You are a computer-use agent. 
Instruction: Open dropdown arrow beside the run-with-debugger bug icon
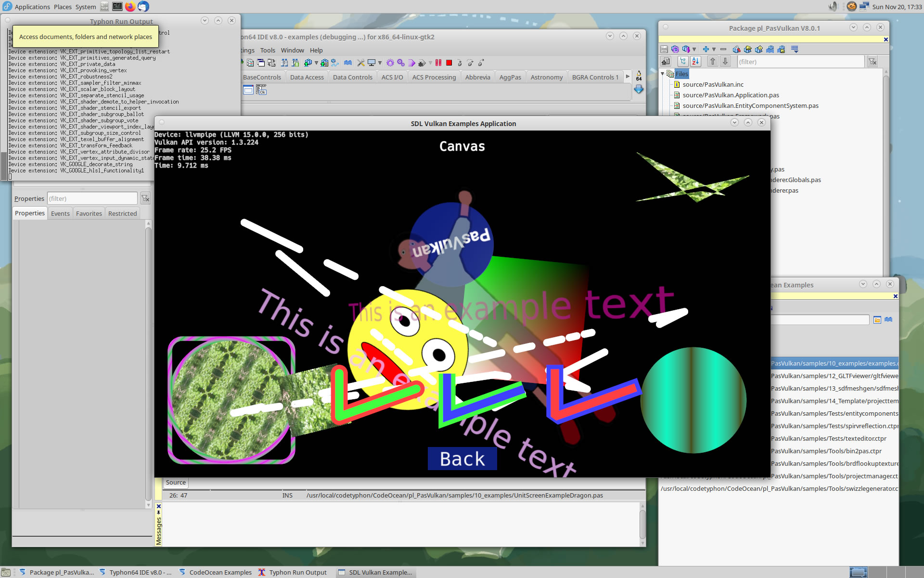[x=430, y=63]
